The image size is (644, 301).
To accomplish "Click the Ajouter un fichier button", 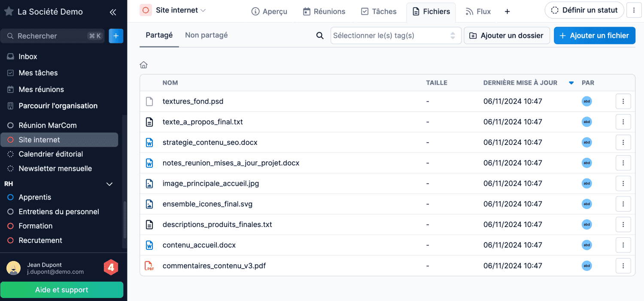I will [594, 36].
